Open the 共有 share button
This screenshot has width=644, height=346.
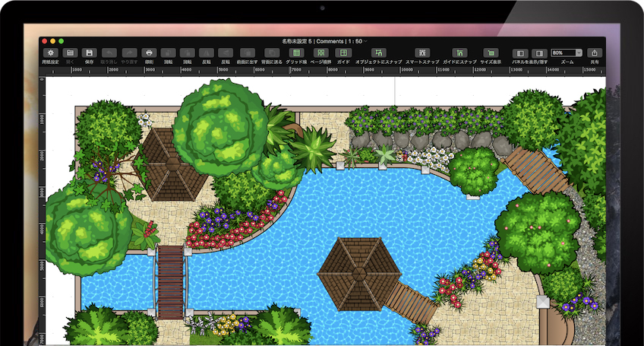click(x=595, y=52)
